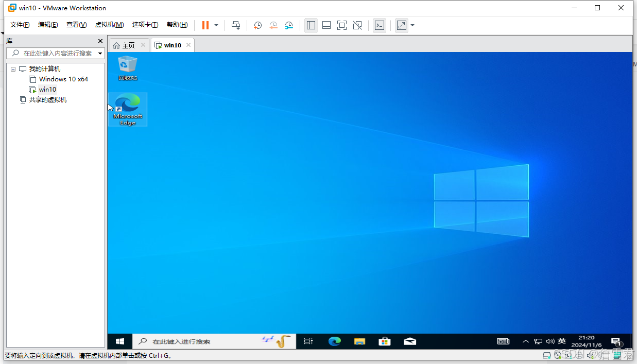Send Ctrl+Alt+Del to the guest machine
This screenshot has width=637, height=364.
[x=236, y=25]
